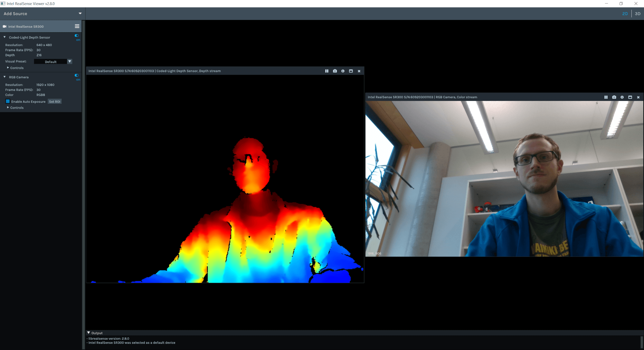
Task: Click the hamburger menu icon on SR300
Action: click(77, 26)
